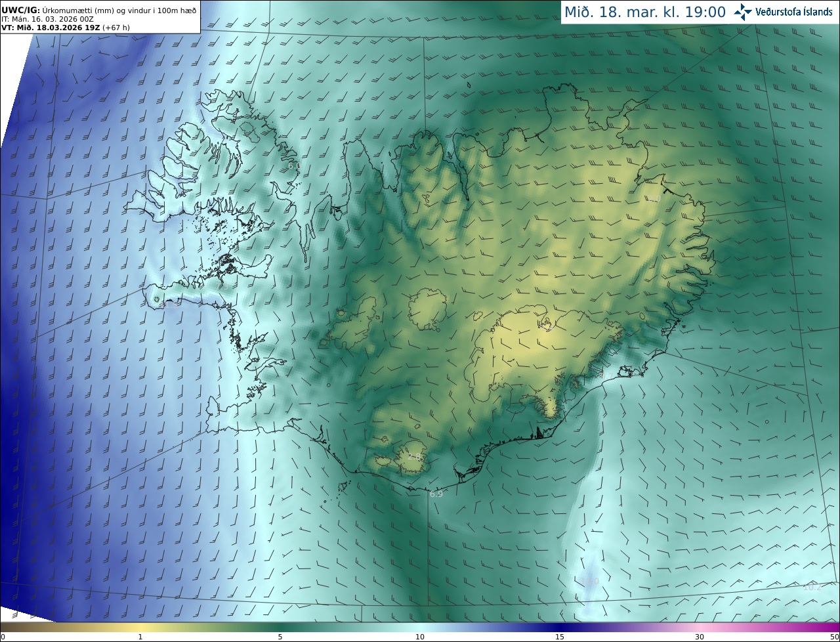Click the "50" tick label on the scale
This screenshot has height=642, width=840.
pos(835,637)
